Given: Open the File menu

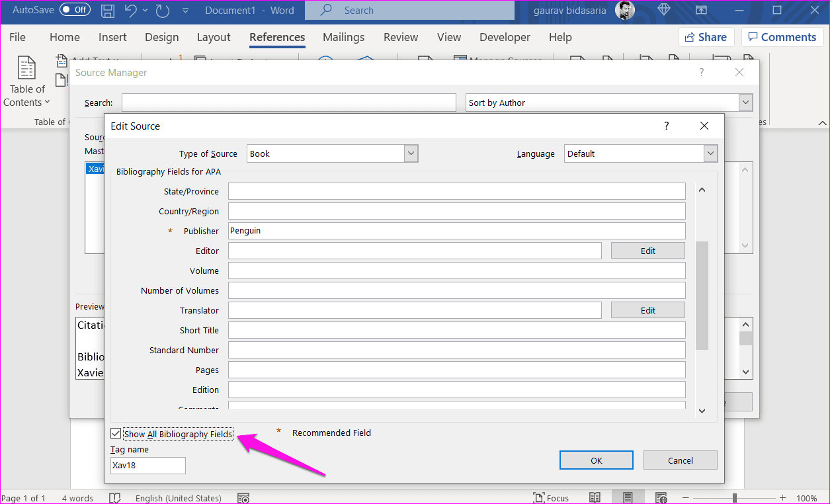Looking at the screenshot, I should coord(17,37).
